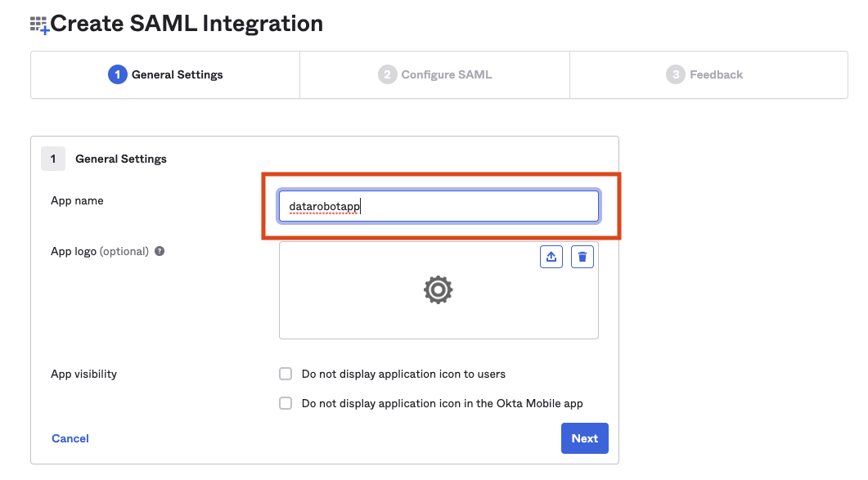Click the upload logo icon
The height and width of the screenshot is (480, 868).
(551, 257)
